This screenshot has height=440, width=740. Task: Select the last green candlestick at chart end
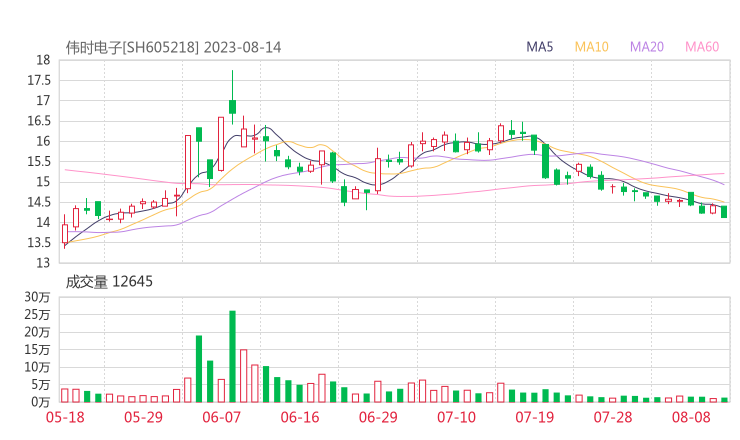pos(724,212)
